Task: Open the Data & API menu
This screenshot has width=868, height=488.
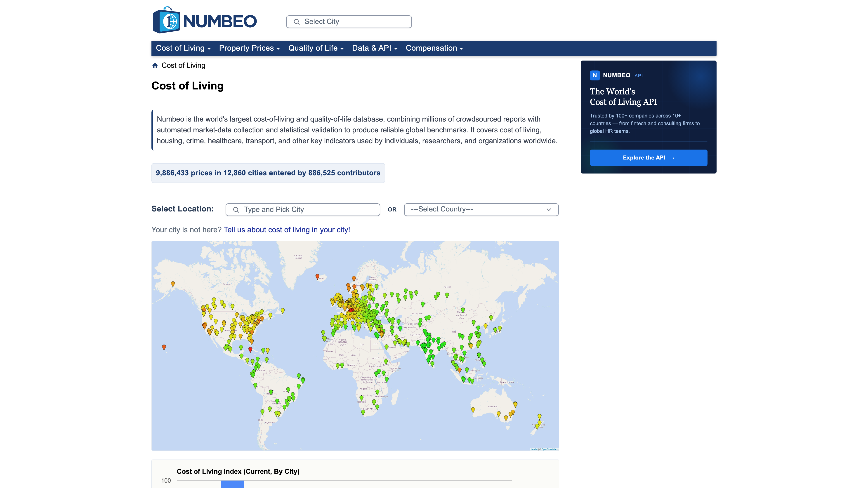Action: click(x=375, y=48)
